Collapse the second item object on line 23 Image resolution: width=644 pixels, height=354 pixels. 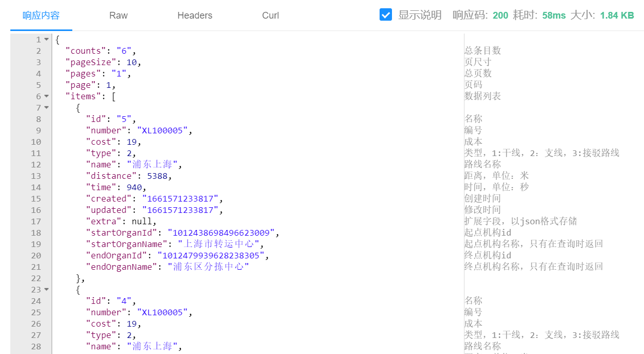pyautogui.click(x=46, y=289)
